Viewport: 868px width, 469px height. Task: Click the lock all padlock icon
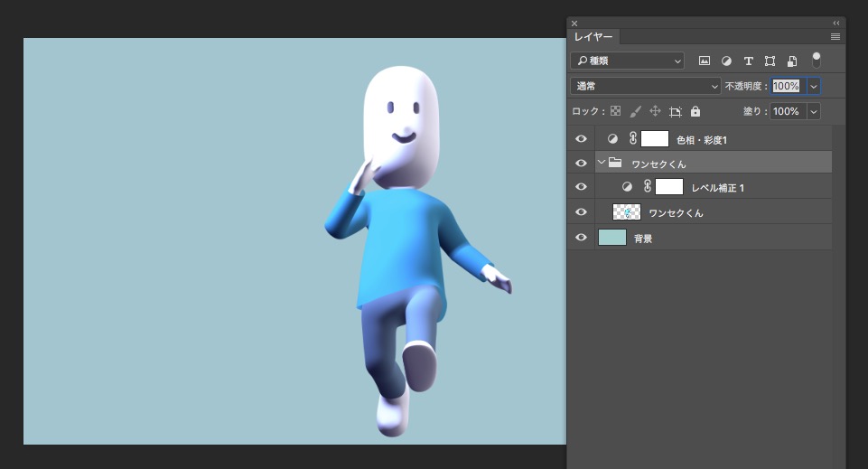click(695, 111)
